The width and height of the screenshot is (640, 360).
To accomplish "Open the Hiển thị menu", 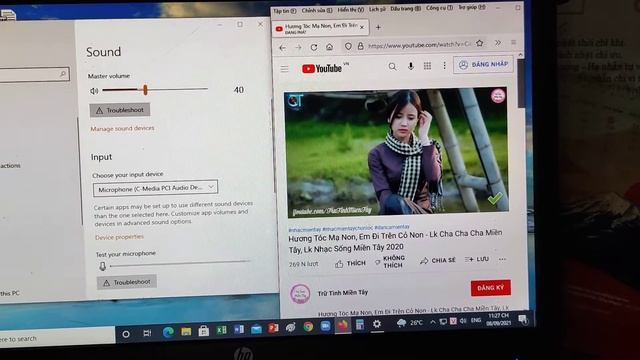I will pyautogui.click(x=350, y=10).
